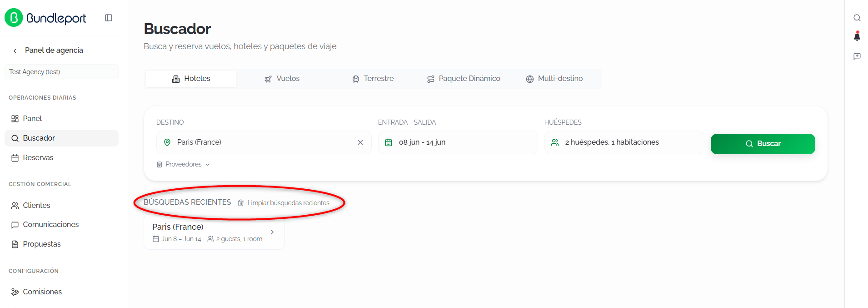
Task: Open the guests selector 2 huéspedes, 1 habitaciones
Action: pos(624,142)
